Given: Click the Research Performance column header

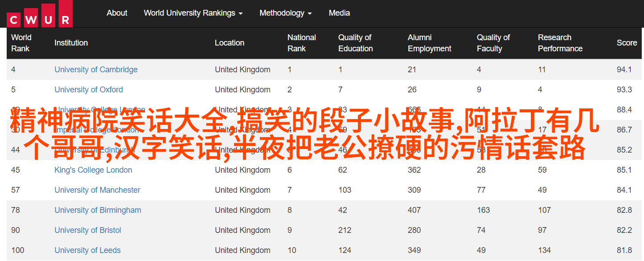Looking at the screenshot, I should point(560,43).
